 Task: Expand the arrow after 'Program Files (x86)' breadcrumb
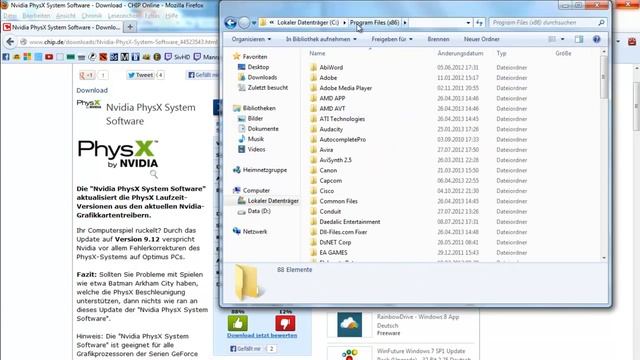(x=405, y=22)
